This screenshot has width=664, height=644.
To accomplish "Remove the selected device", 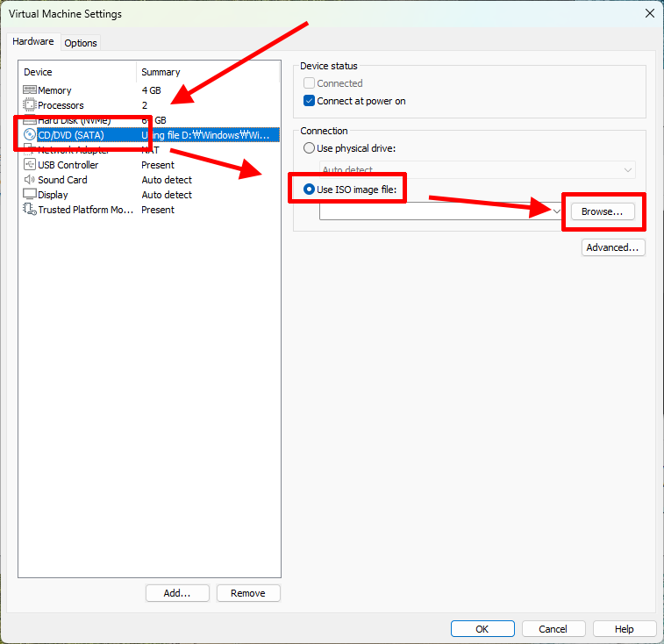I will (248, 593).
